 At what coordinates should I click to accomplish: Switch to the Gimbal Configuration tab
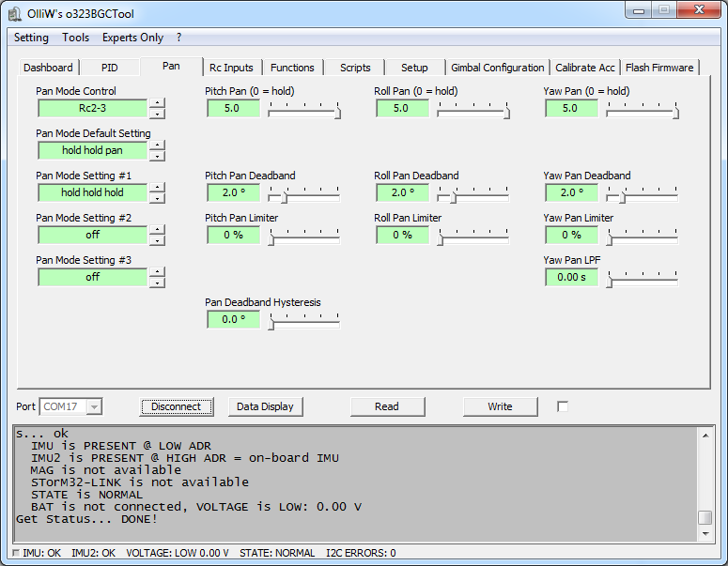(497, 68)
